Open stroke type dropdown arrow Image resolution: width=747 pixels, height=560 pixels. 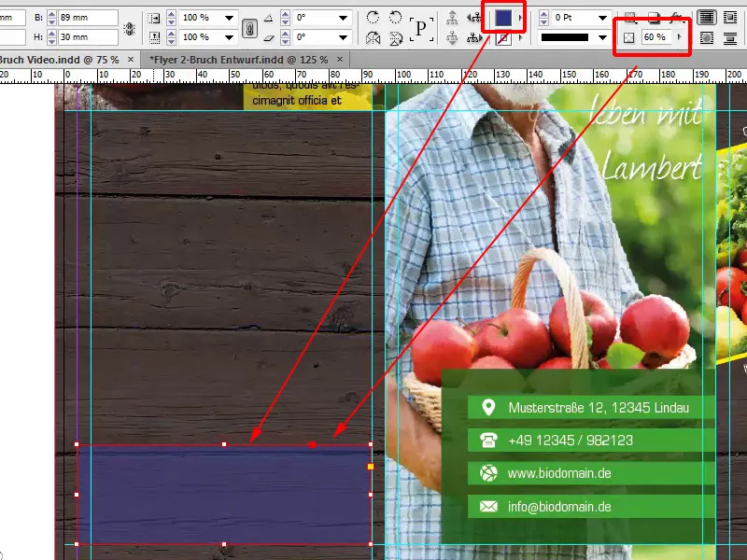[602, 37]
